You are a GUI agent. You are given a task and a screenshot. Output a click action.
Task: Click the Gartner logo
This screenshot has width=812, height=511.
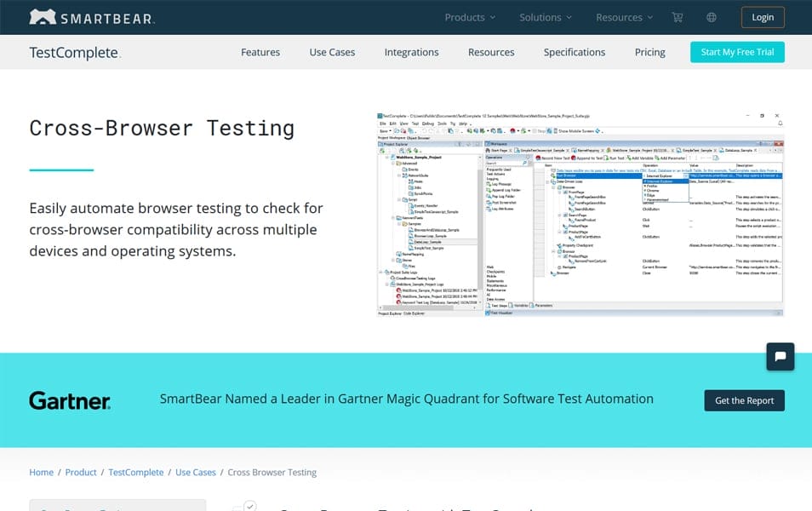coord(70,400)
